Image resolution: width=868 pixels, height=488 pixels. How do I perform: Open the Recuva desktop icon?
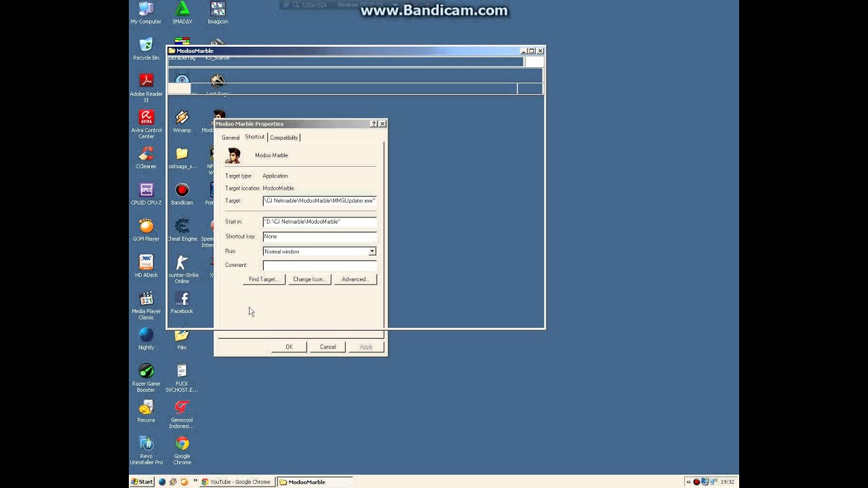coord(146,411)
